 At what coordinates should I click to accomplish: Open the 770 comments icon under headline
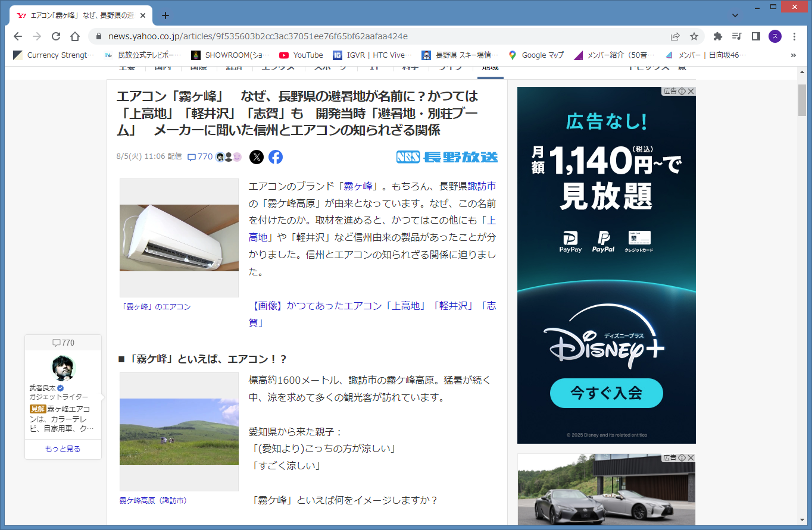[200, 157]
